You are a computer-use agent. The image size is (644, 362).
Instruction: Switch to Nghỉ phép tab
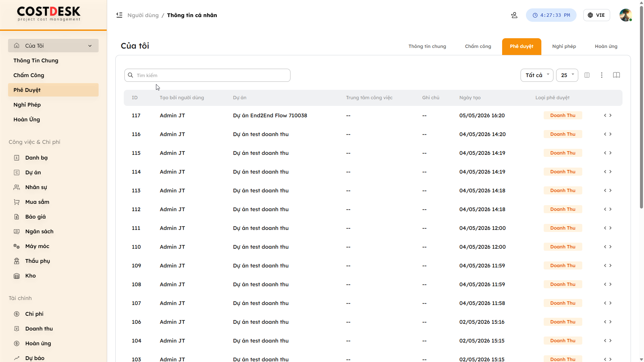tap(564, 46)
